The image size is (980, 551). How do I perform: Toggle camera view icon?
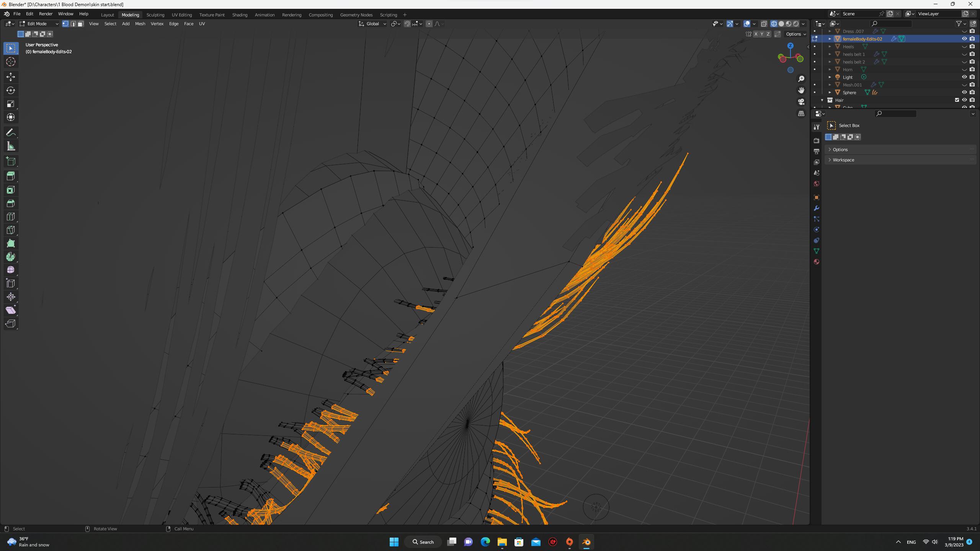tap(801, 102)
